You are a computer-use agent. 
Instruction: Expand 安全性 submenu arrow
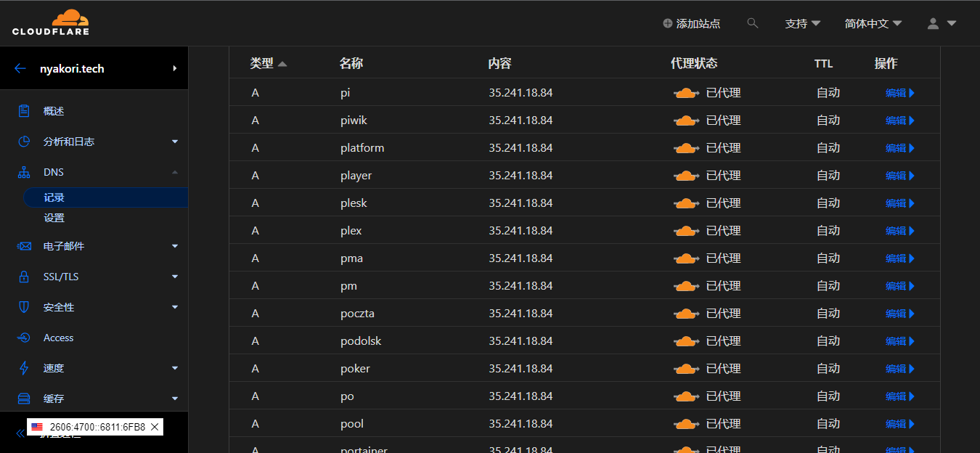(175, 307)
